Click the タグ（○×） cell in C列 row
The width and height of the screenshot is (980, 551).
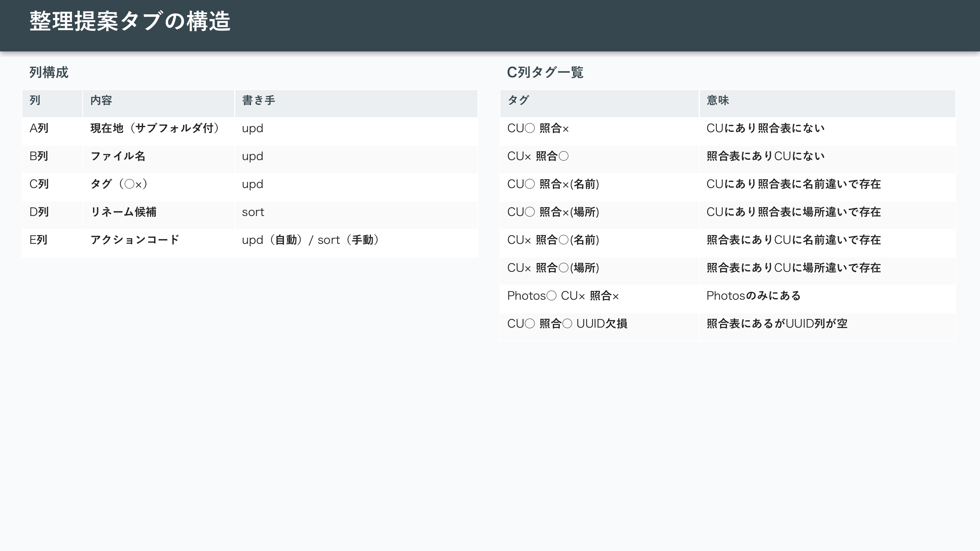point(119,184)
